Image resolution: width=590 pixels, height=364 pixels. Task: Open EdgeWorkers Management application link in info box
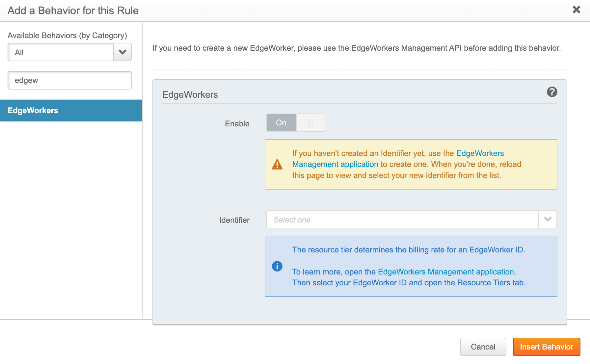[446, 272]
